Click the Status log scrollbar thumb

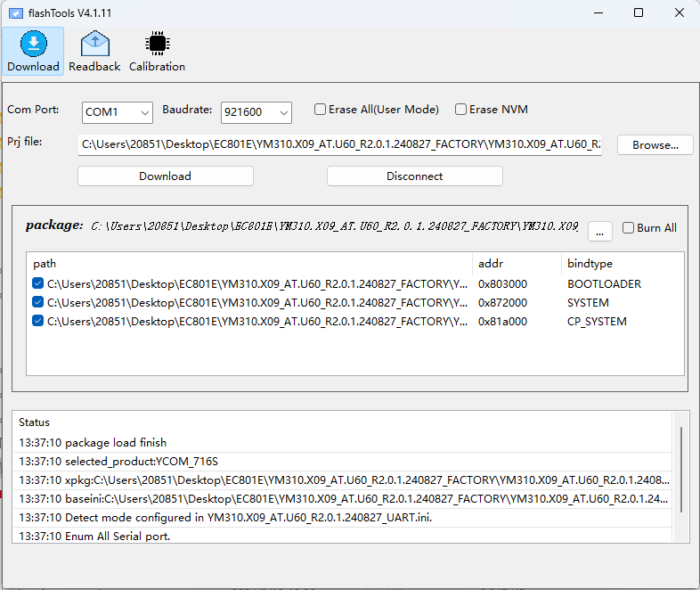[680, 470]
